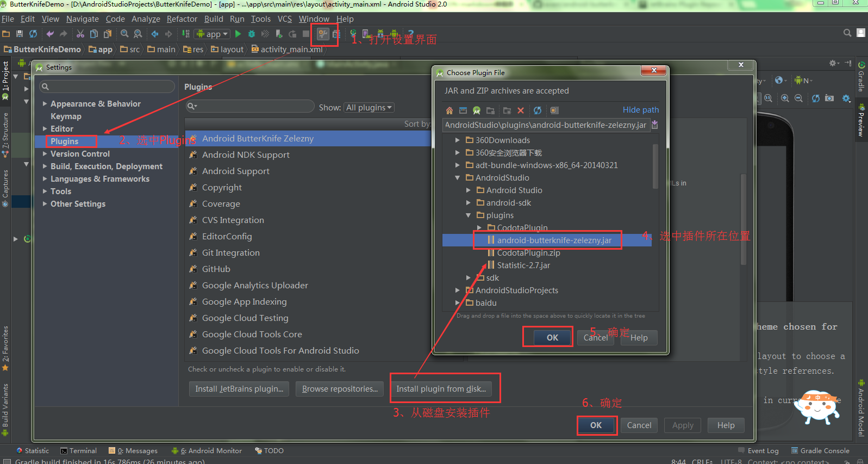Viewport: 868px width, 464px height.
Task: Collapse the AndroidStudio folder
Action: tap(457, 178)
